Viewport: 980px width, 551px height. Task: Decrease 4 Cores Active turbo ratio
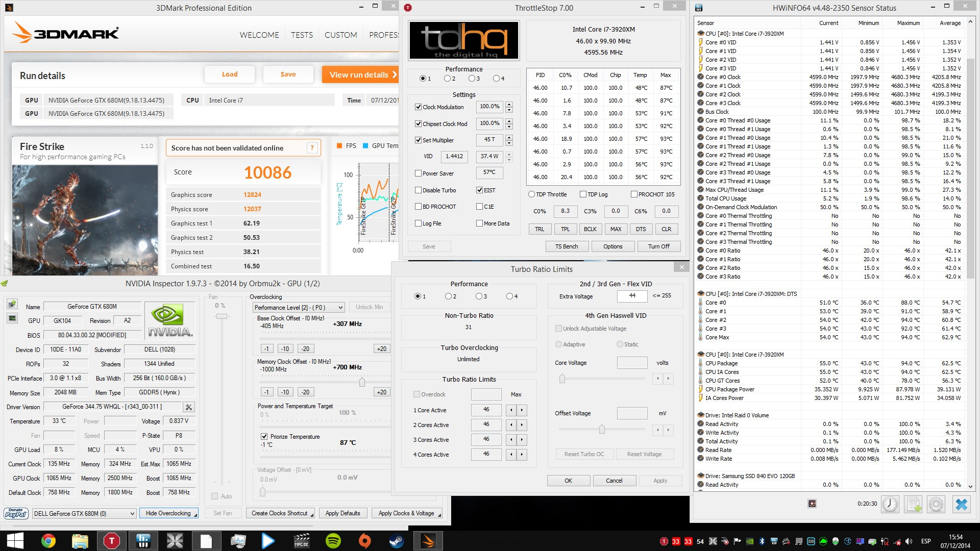tap(511, 455)
